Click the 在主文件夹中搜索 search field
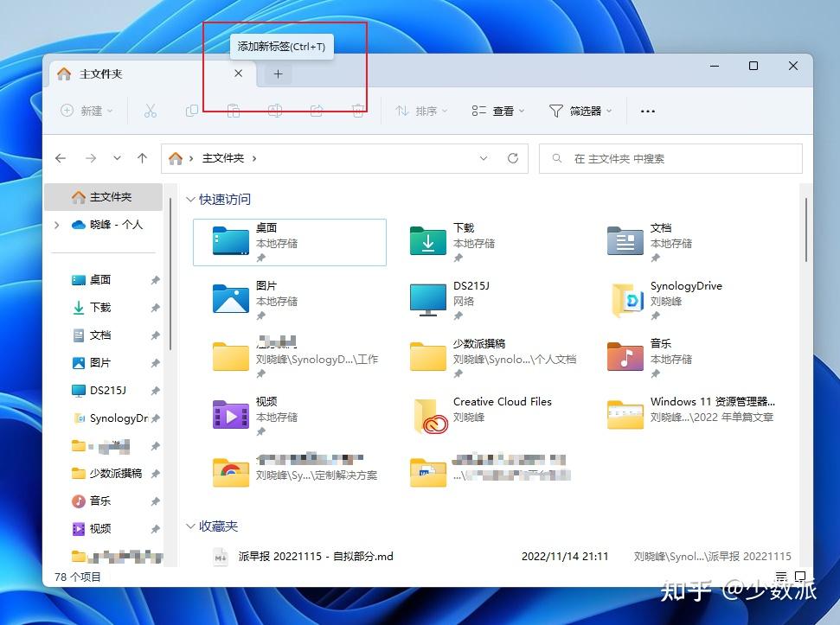Viewport: 840px width, 625px height. point(670,158)
